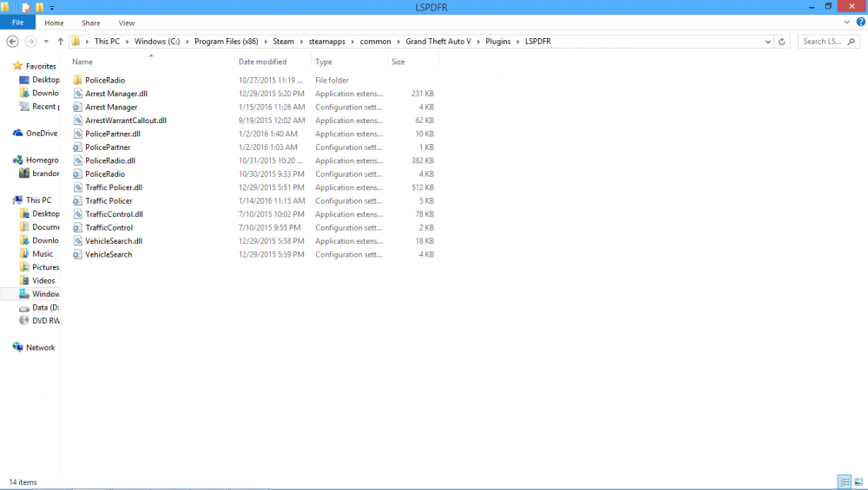Viewport: 868px width, 490px height.
Task: Click the Back navigation arrow
Action: click(12, 42)
